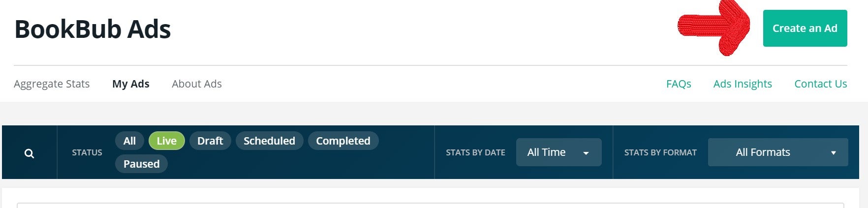The height and width of the screenshot is (208, 868).
Task: Go to the About Ads tab
Action: click(x=196, y=84)
